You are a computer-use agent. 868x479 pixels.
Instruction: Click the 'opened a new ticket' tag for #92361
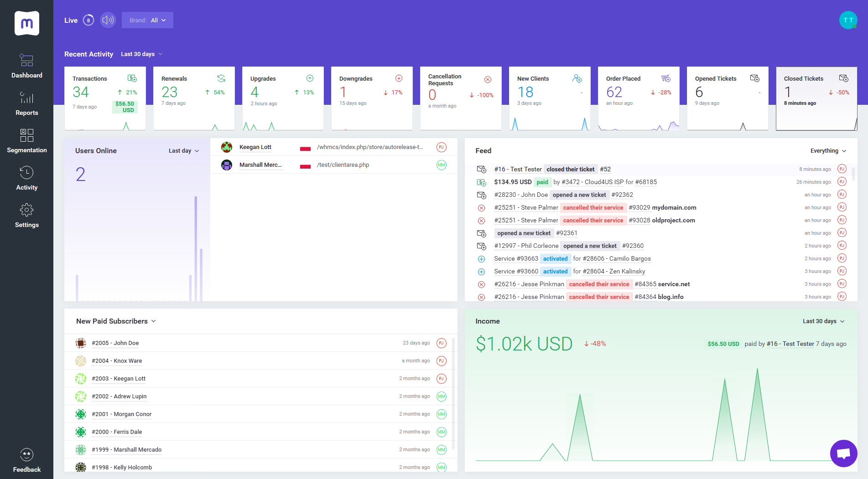pyautogui.click(x=524, y=233)
